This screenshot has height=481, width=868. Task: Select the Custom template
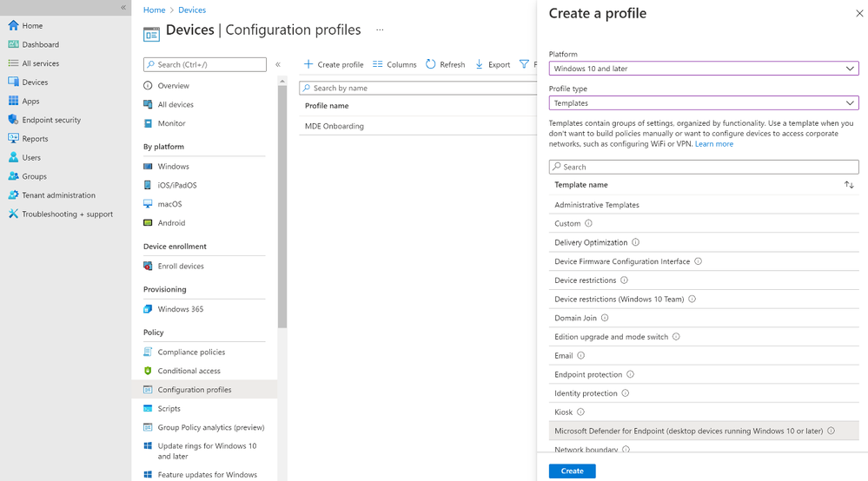[x=704, y=223]
